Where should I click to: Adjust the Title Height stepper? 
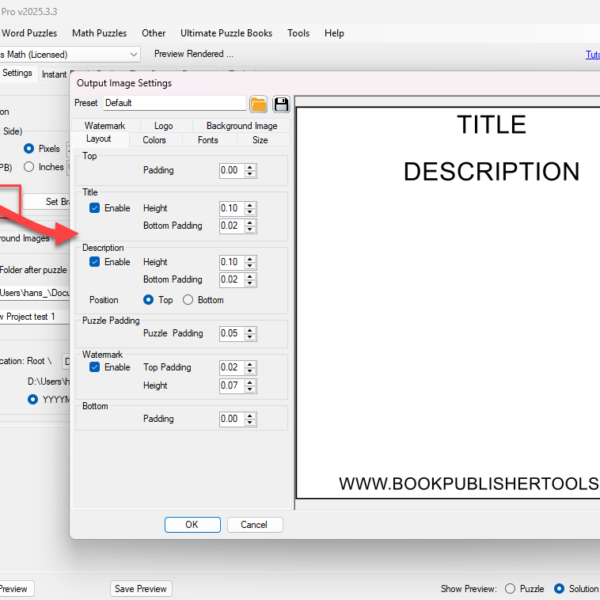coord(250,208)
